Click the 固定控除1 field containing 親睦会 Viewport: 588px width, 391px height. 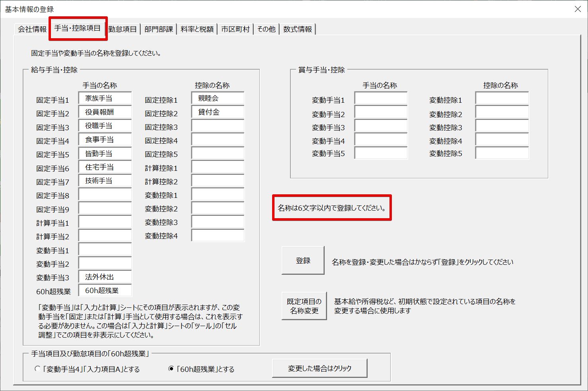[218, 98]
